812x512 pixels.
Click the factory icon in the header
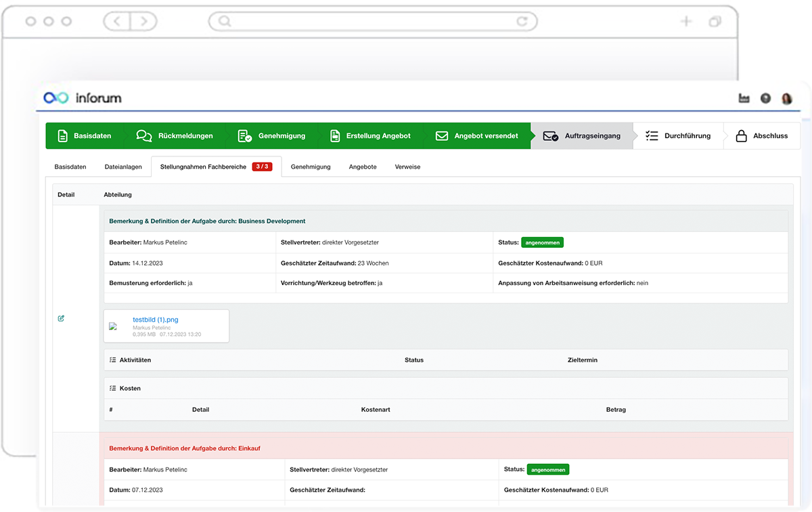coord(744,98)
